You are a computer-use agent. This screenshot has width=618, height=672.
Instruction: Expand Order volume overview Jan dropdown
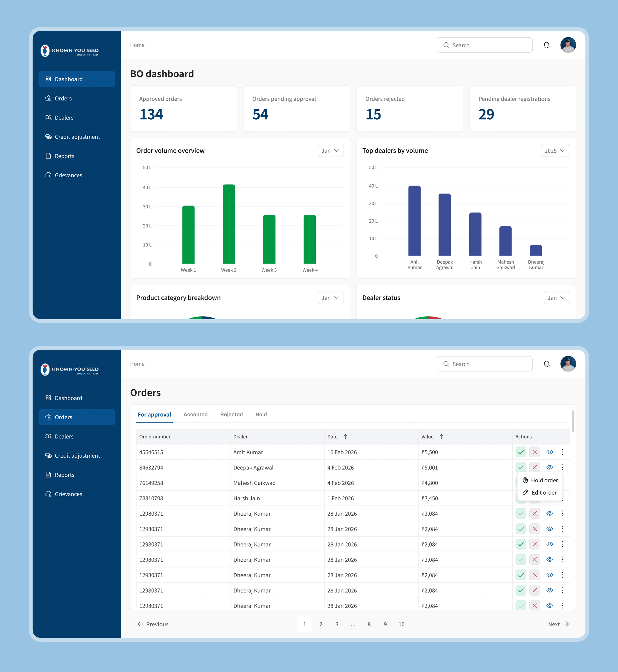click(x=330, y=150)
